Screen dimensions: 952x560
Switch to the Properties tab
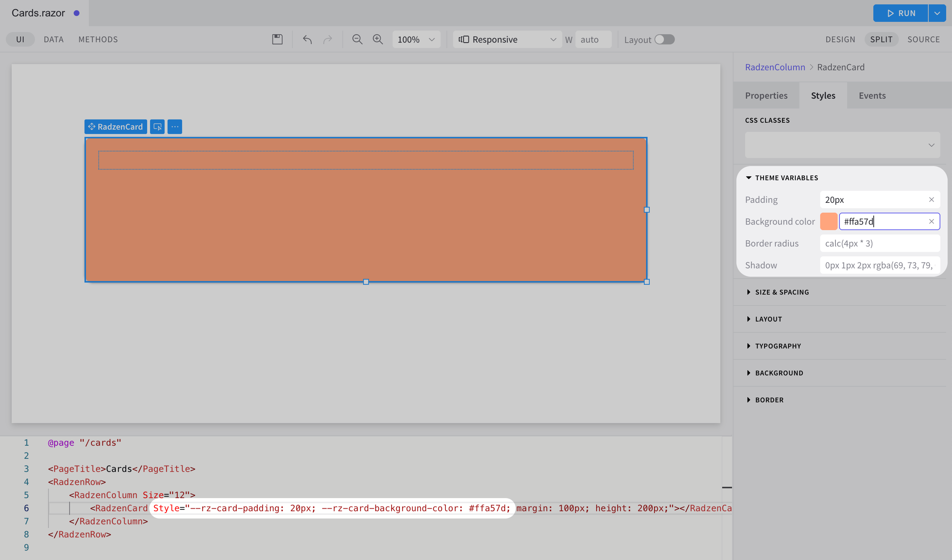(x=766, y=95)
